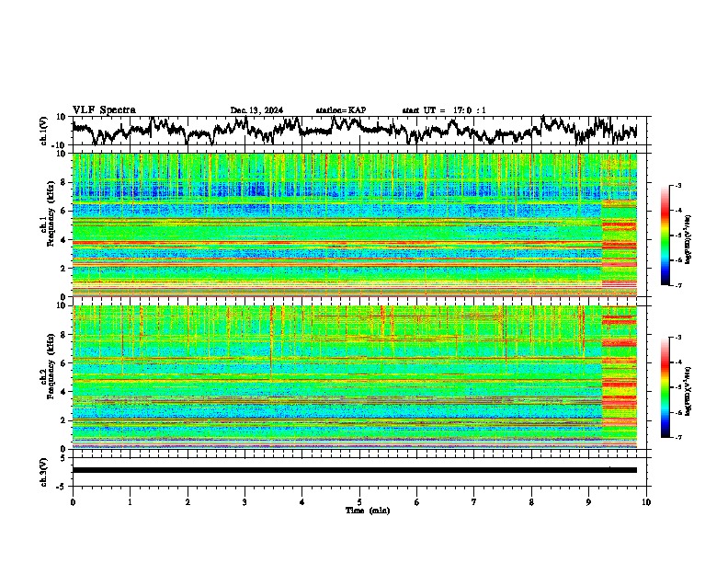Click ch.1 color scale label '-3'
Screen dimensions: 728x563
click(677, 186)
